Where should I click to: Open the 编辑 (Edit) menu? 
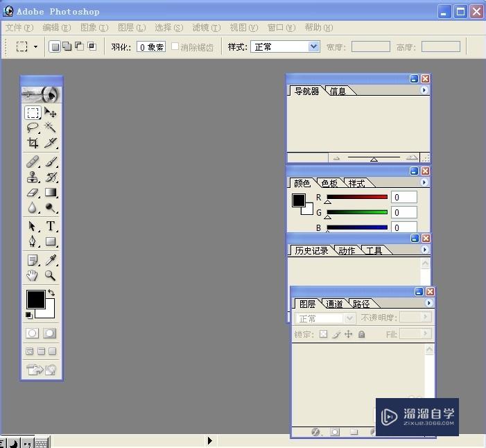point(57,28)
